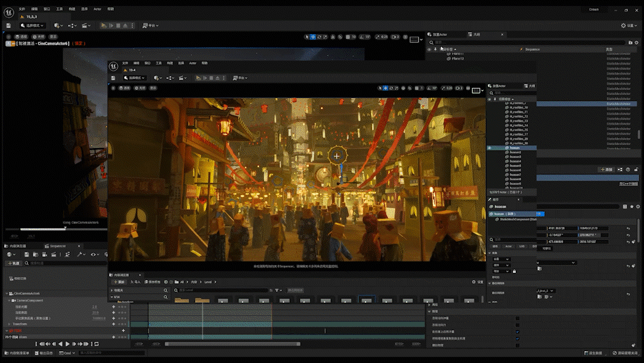Open platforms dropdown in back window toolbar
This screenshot has height=363, width=644.
150,26
